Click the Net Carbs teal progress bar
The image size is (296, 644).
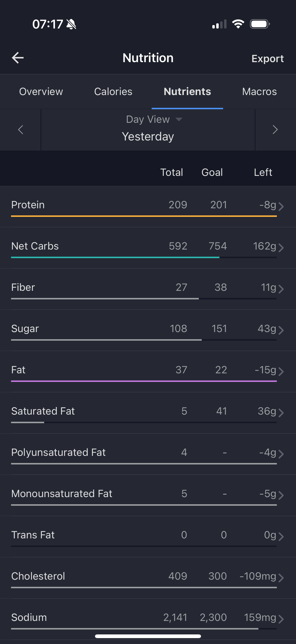click(x=115, y=257)
